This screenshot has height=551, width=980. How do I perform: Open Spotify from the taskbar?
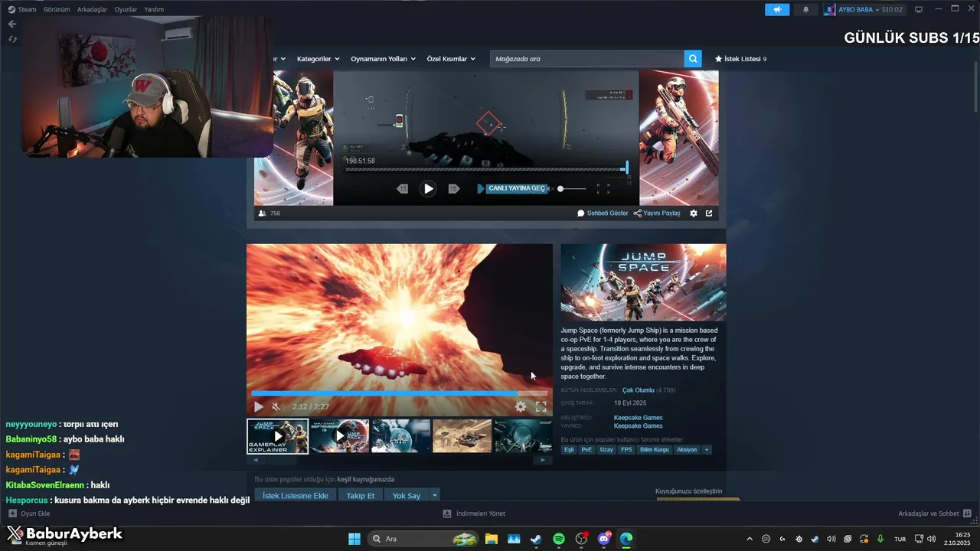pyautogui.click(x=559, y=539)
